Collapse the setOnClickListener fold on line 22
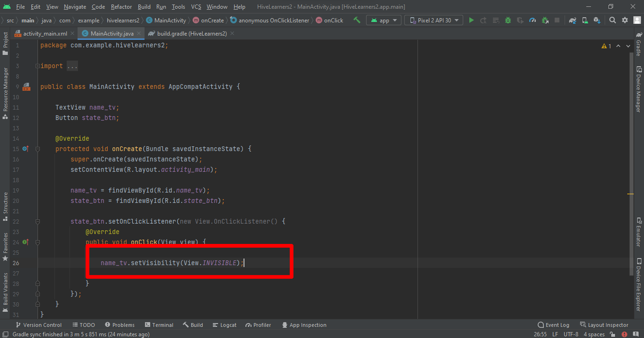 coord(38,221)
